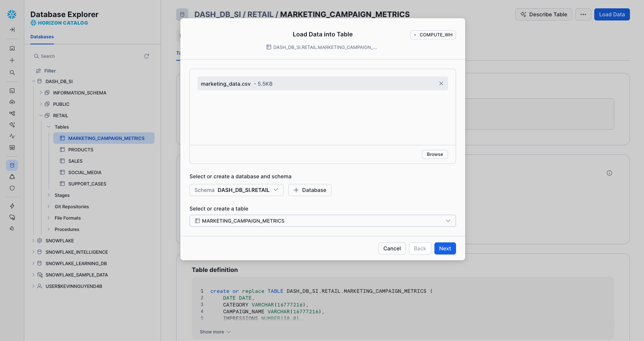Show more of the table definition
Image resolution: width=644 pixels, height=341 pixels.
[215, 332]
